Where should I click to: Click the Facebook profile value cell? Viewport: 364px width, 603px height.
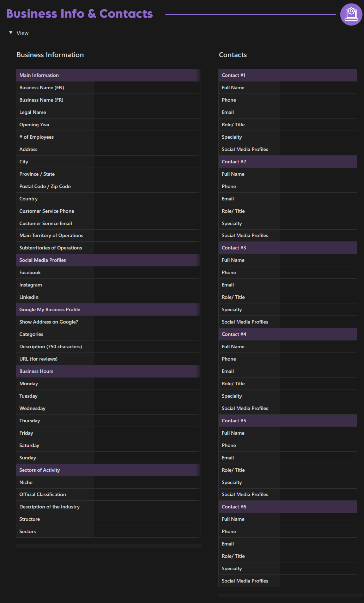[x=147, y=272]
